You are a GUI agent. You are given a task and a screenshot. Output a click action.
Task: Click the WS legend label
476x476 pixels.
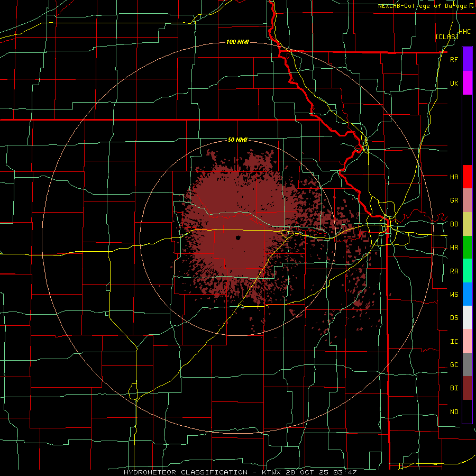[x=454, y=295]
